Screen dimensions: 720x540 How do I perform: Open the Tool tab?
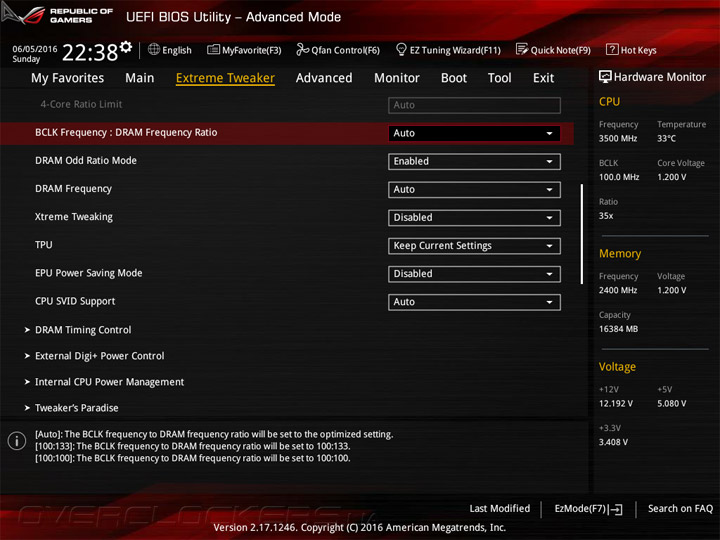tap(500, 78)
